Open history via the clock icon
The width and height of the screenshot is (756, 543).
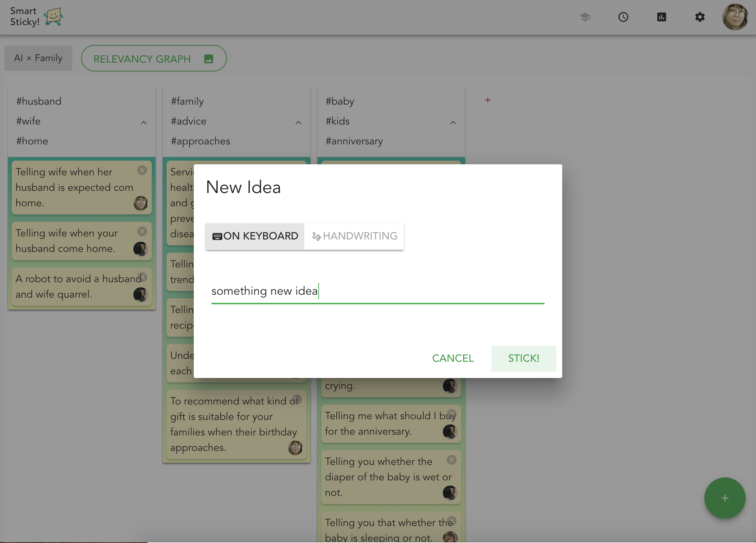click(623, 17)
